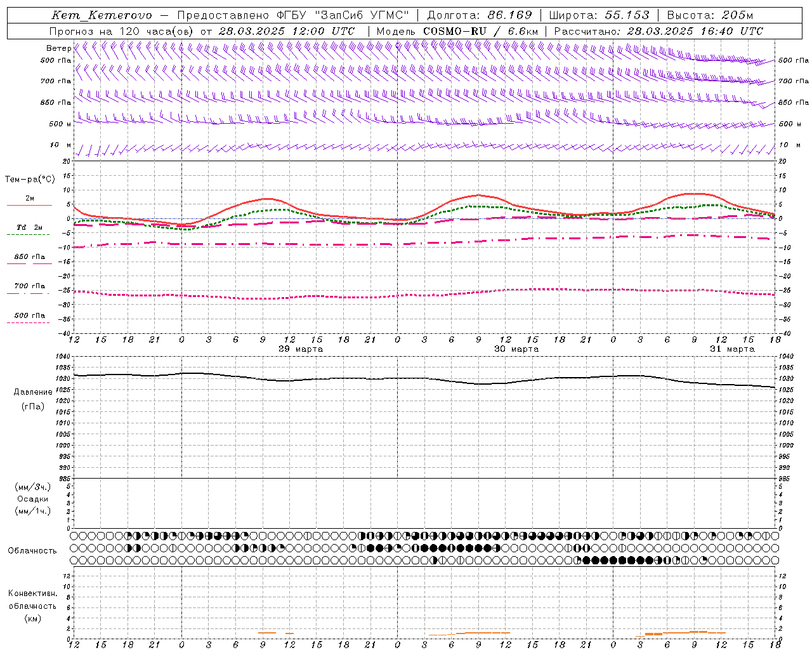This screenshot has width=812, height=650.
Task: Click the 700 гПа entry in temperature legend
Action: 29,286
